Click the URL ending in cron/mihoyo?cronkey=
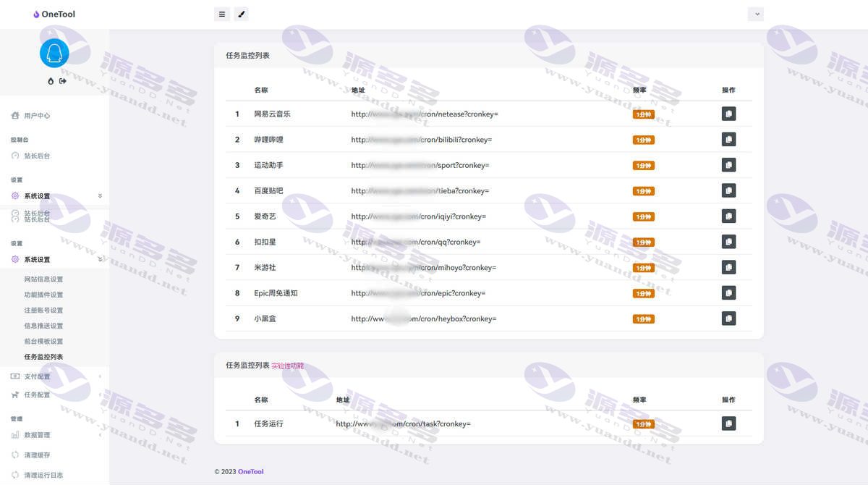The image size is (868, 485). 424,268
